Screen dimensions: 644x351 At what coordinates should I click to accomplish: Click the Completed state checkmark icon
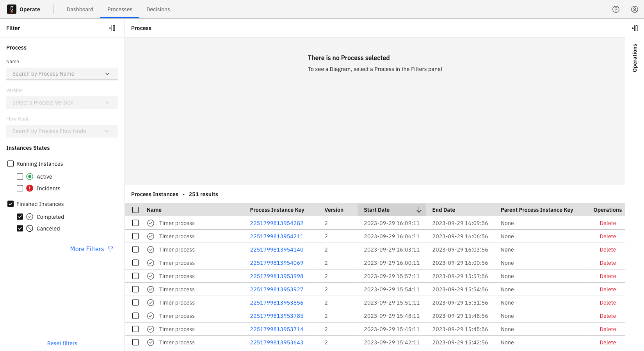pyautogui.click(x=30, y=217)
